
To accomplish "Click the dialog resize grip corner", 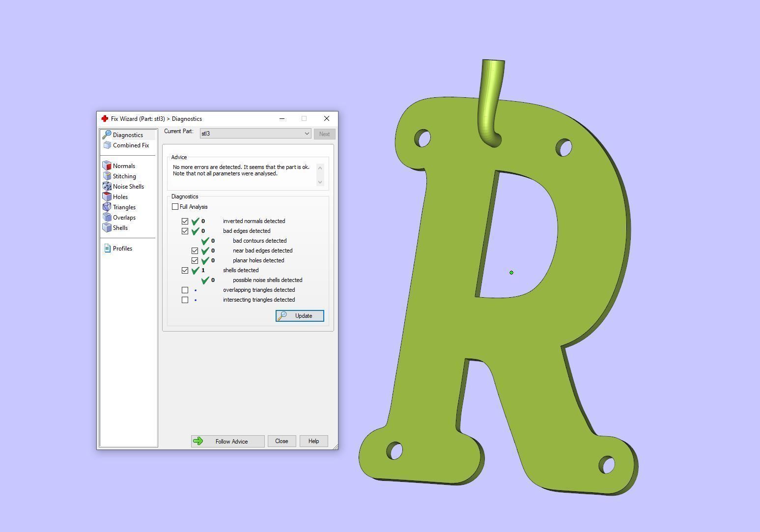I will coord(335,447).
